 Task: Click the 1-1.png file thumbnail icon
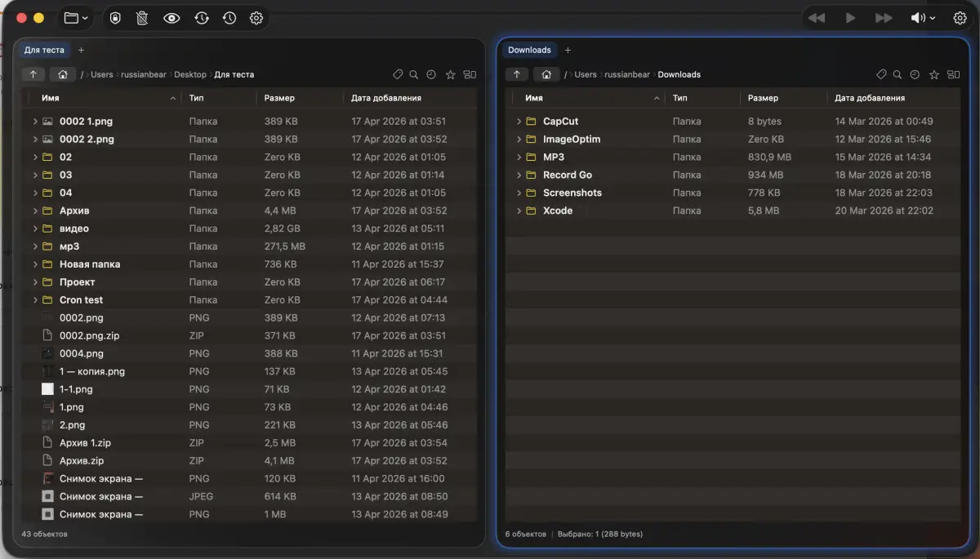tap(47, 389)
